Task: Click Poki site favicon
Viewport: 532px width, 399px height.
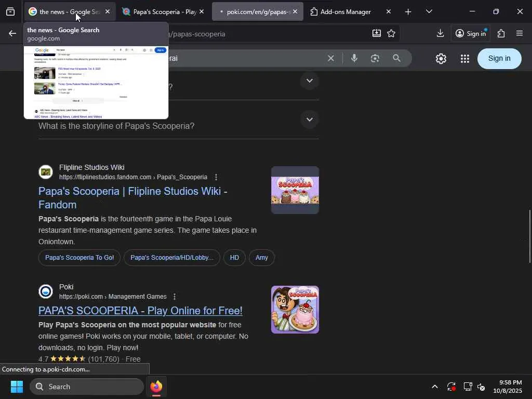Action: 46,291
